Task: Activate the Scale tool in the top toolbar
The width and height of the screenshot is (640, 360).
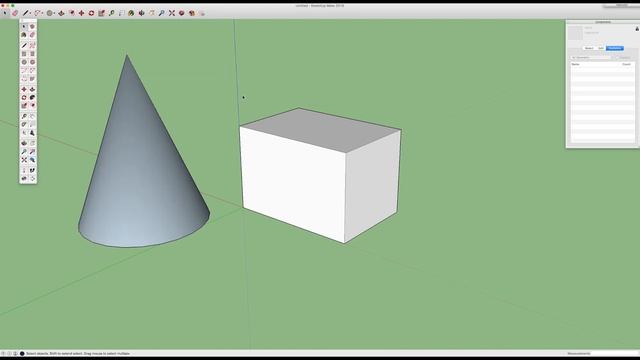Action: point(101,13)
